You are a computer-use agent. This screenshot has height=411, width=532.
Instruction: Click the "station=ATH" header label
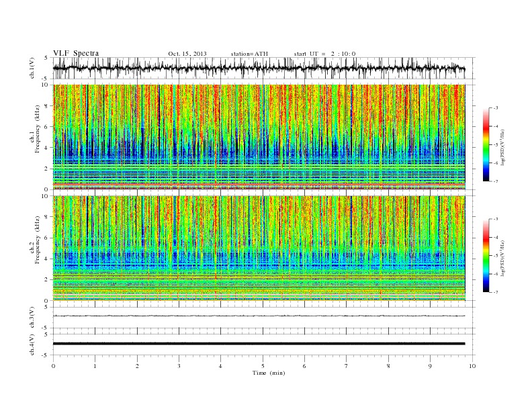tap(249, 54)
